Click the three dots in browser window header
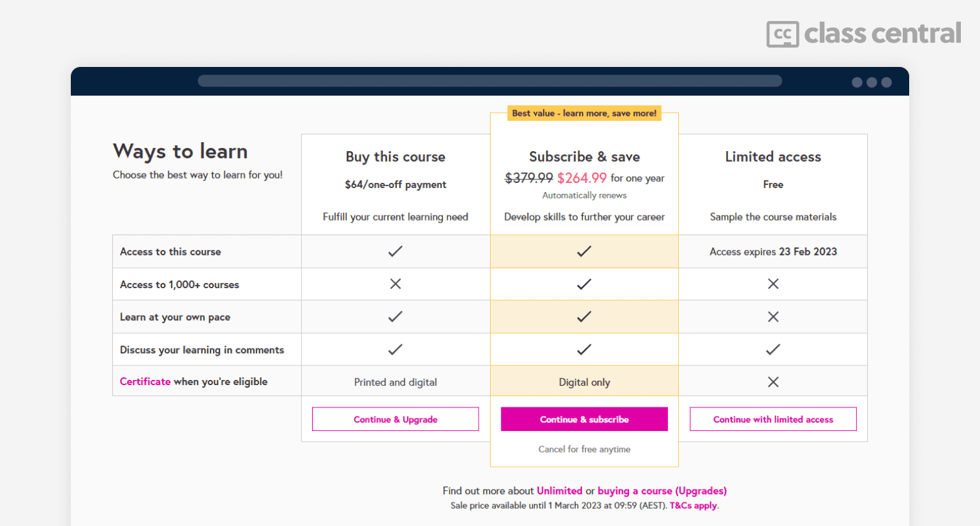This screenshot has width=980, height=526. coord(871,82)
